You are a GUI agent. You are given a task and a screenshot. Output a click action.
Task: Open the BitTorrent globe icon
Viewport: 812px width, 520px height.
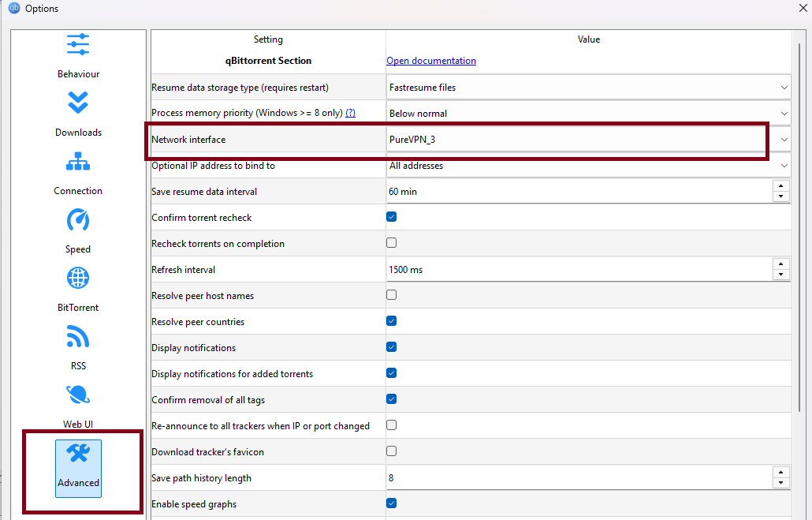tap(78, 279)
